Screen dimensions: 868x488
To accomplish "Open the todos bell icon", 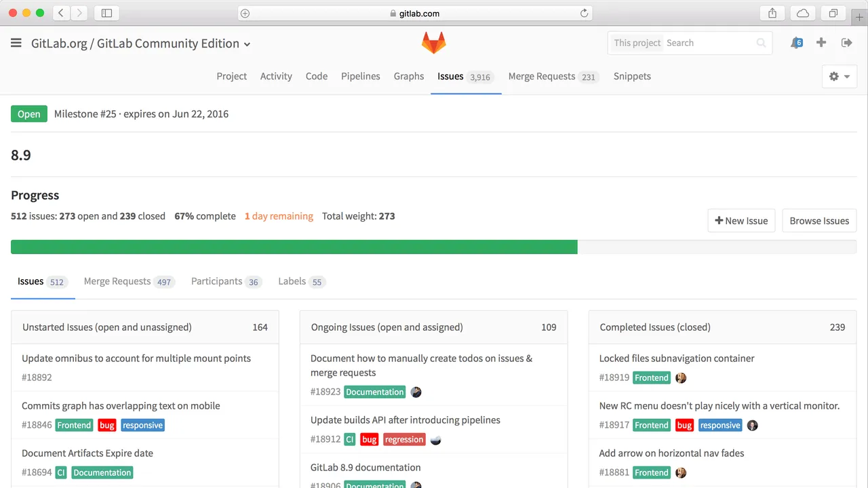I will (796, 43).
